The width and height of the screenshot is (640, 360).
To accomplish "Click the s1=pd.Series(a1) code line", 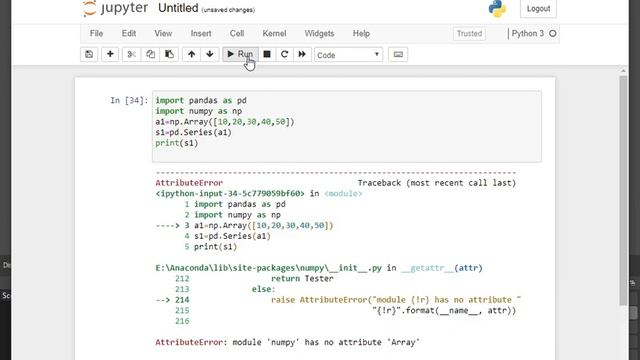I will point(193,132).
